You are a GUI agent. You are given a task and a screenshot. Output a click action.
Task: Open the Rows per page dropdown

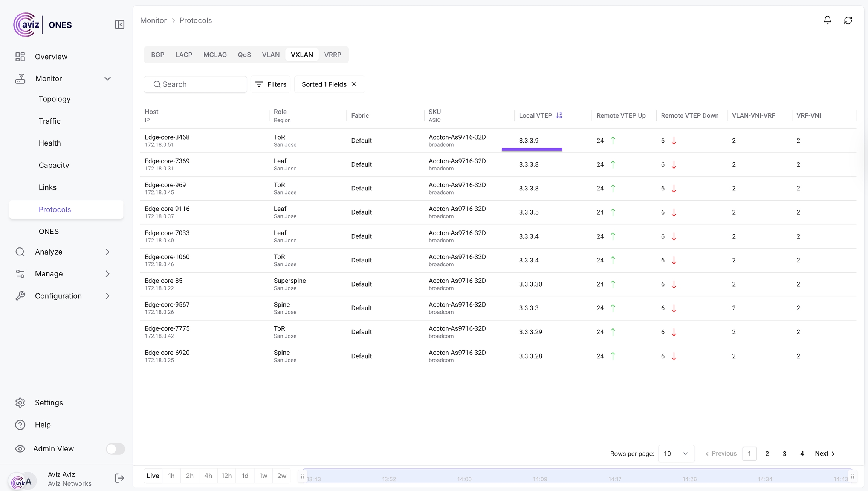point(676,454)
